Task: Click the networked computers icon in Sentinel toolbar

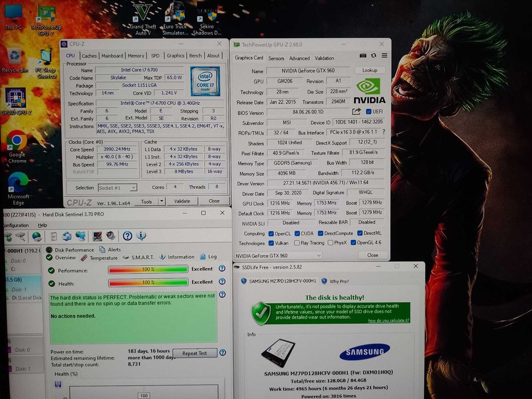Action: point(81,237)
